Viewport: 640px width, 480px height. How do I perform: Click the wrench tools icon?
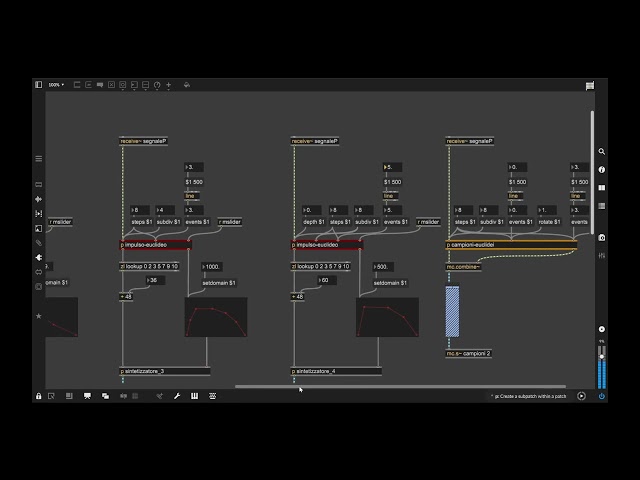click(177, 396)
